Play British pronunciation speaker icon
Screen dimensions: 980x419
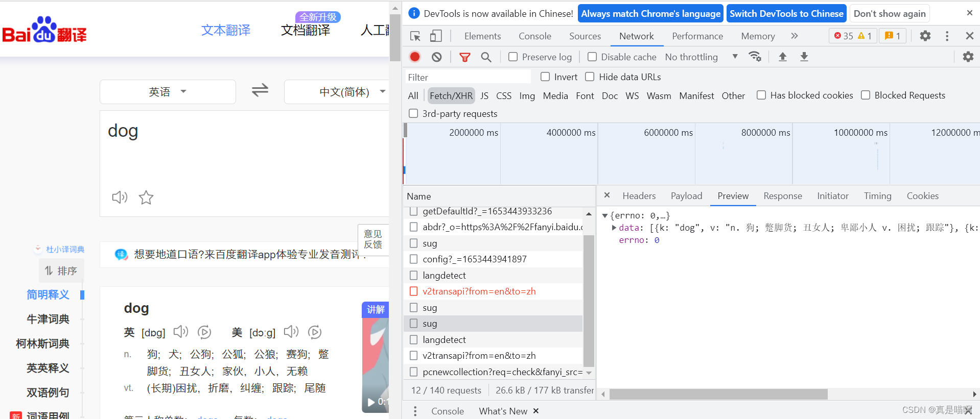181,332
